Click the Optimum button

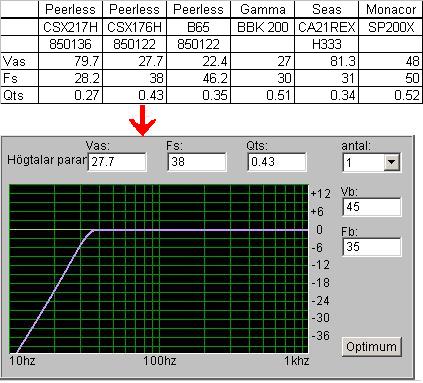[372, 347]
